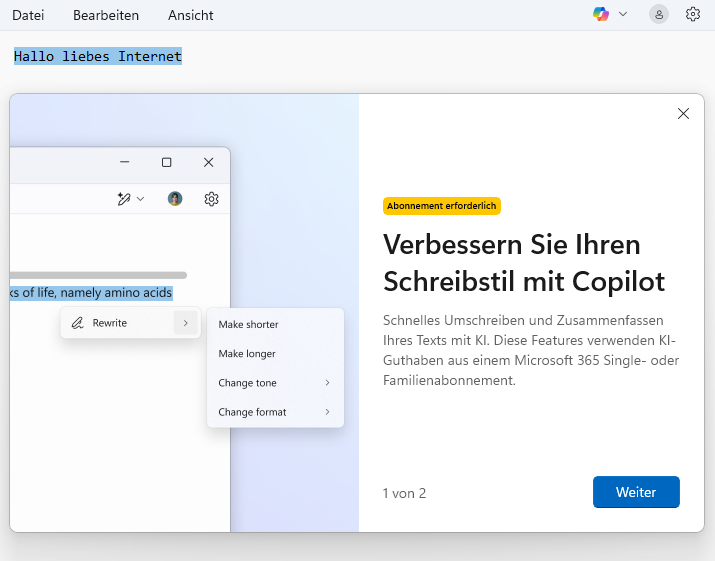The height and width of the screenshot is (561, 715).
Task: Click the magic pen icon in illustration
Action: click(x=124, y=199)
